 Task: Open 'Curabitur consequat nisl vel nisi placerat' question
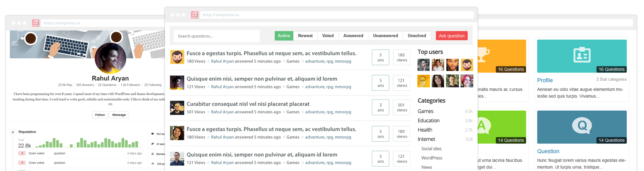point(248,104)
